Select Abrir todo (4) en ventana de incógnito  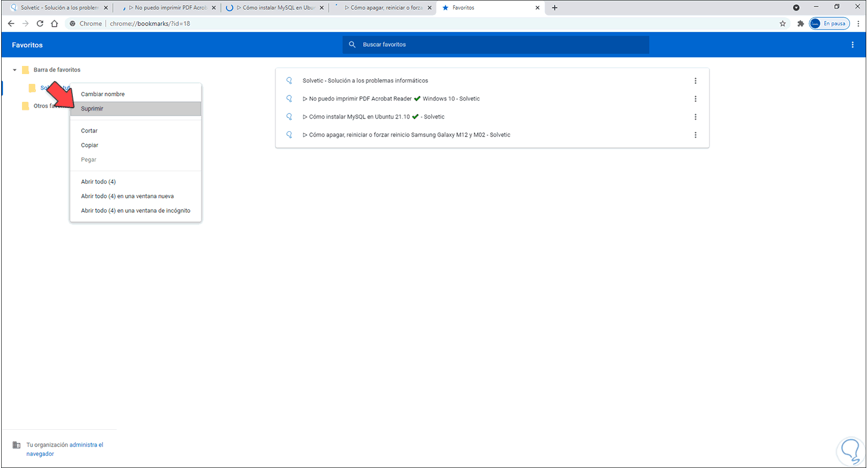pos(135,211)
